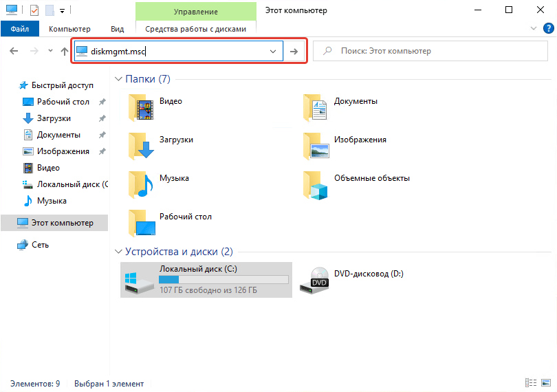The image size is (557, 392).
Task: Select the Музыка folder icon in main pane
Action: 141,185
